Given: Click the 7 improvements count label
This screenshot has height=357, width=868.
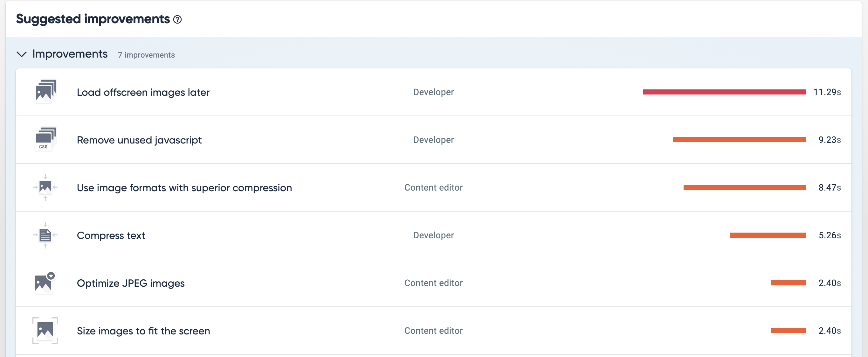Looking at the screenshot, I should point(146,55).
